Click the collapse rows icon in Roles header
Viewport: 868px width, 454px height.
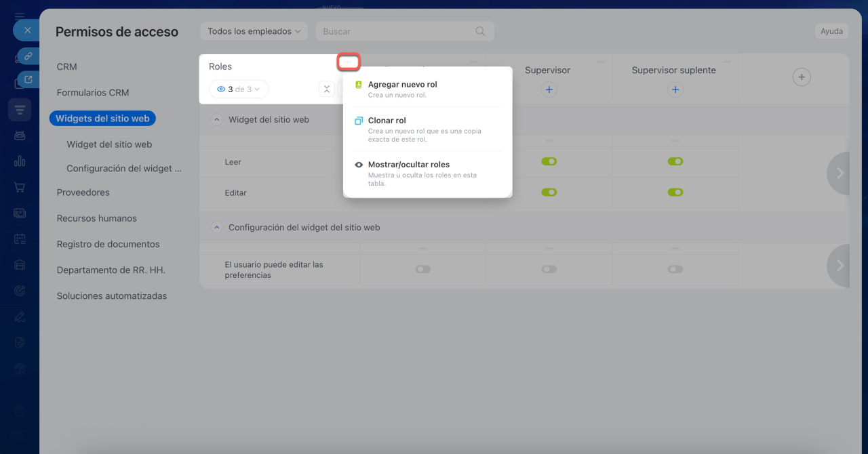327,89
